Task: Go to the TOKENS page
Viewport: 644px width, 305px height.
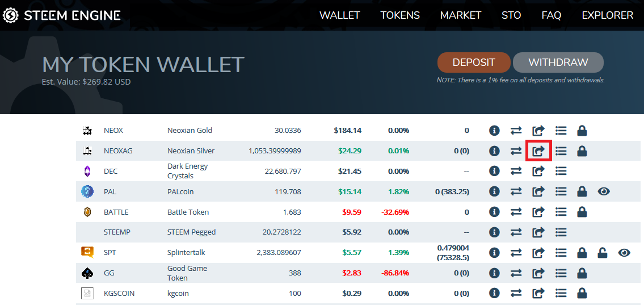Action: click(x=400, y=15)
